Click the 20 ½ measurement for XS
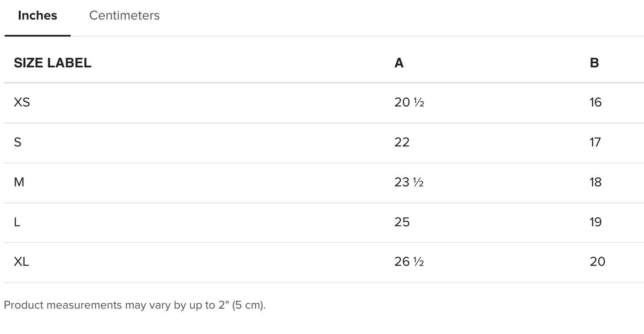644x334 pixels. click(x=409, y=102)
